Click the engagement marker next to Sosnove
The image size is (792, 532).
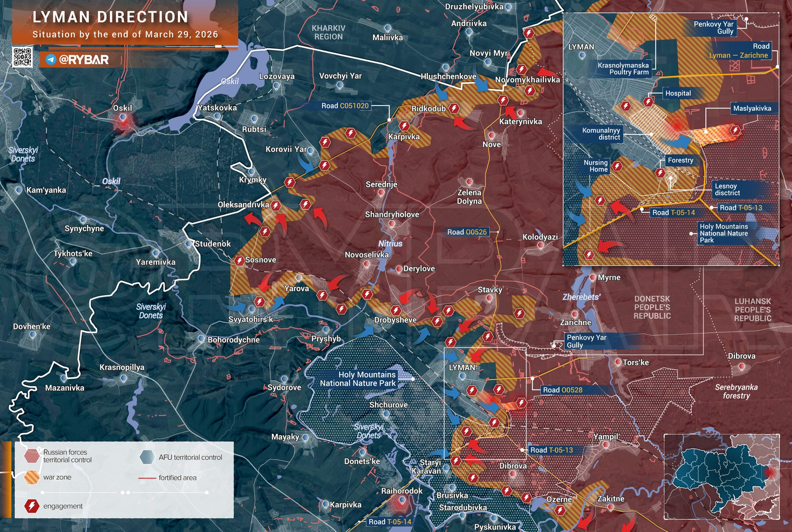coord(240,261)
